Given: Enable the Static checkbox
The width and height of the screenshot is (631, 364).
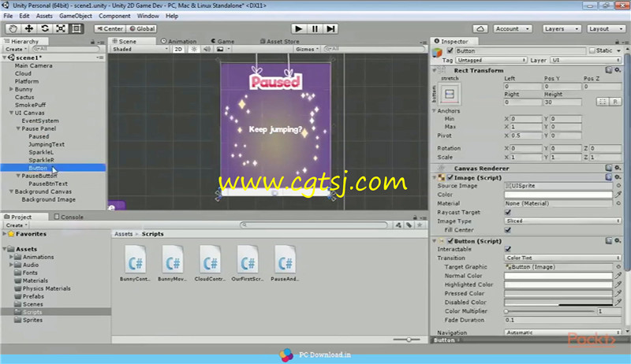Looking at the screenshot, I should pos(592,50).
